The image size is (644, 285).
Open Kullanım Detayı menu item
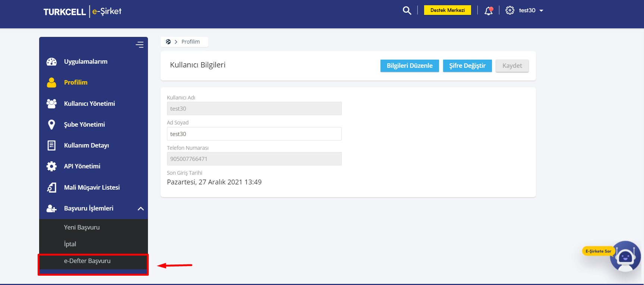tap(86, 145)
